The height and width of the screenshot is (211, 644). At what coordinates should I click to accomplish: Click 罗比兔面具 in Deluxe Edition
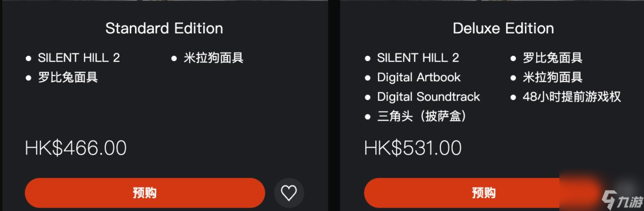[x=553, y=58]
